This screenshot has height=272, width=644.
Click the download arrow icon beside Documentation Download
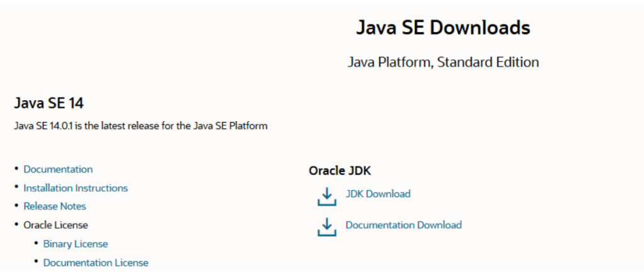326,227
